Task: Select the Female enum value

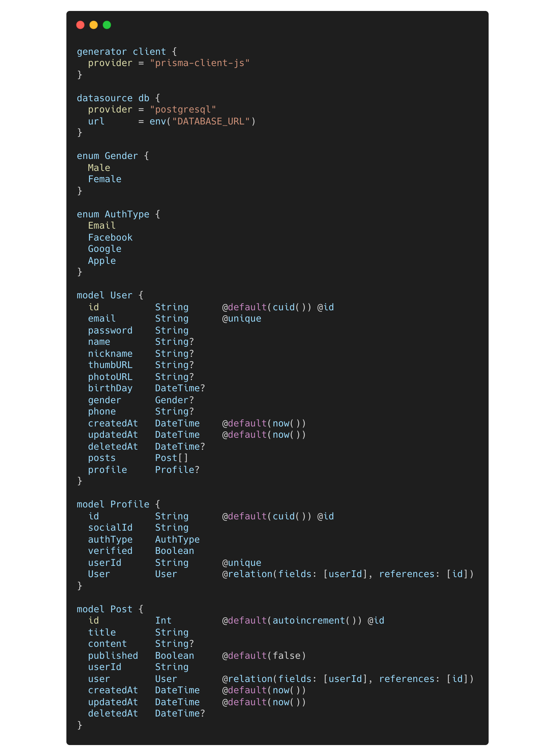Action: 105,179
